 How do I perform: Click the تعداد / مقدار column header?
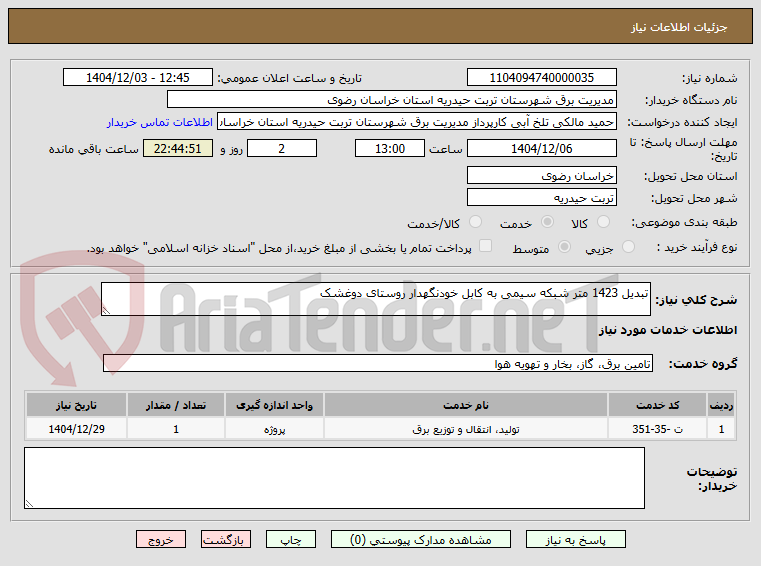[176, 405]
